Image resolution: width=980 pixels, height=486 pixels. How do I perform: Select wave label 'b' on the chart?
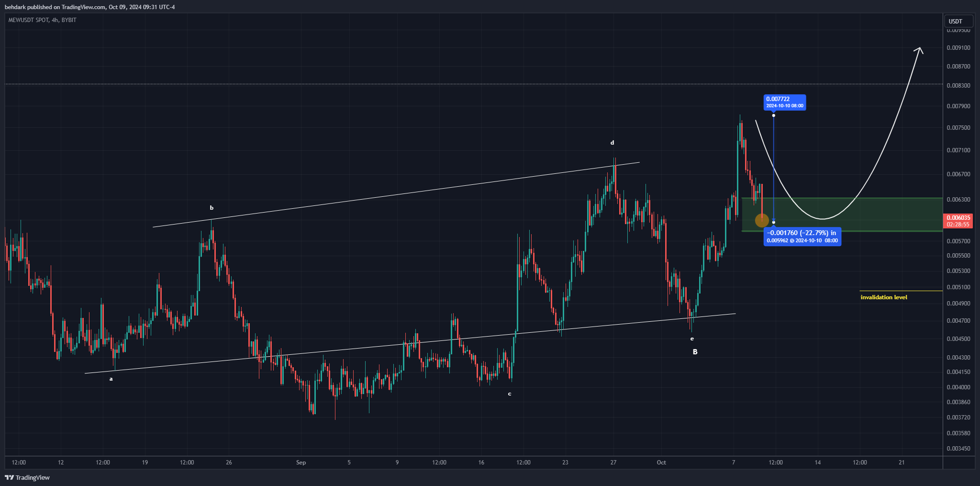pos(212,208)
